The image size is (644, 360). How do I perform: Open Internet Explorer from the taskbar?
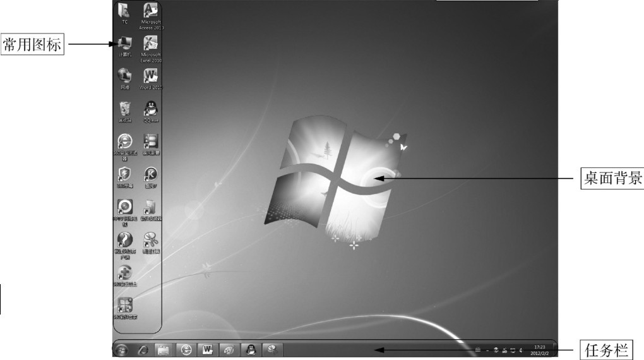[142, 350]
